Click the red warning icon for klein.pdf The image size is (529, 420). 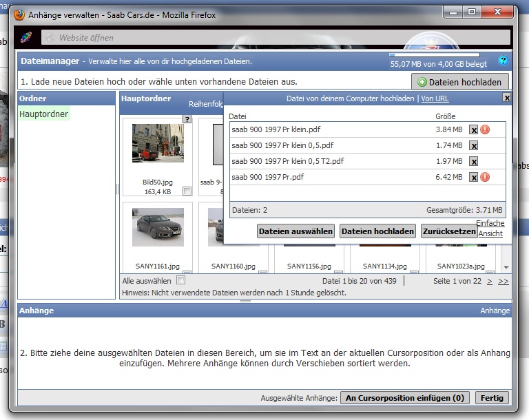click(x=485, y=129)
